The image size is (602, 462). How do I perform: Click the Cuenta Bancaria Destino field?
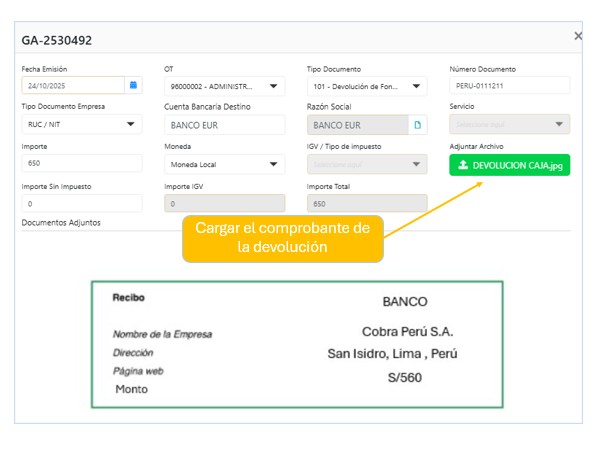224,125
